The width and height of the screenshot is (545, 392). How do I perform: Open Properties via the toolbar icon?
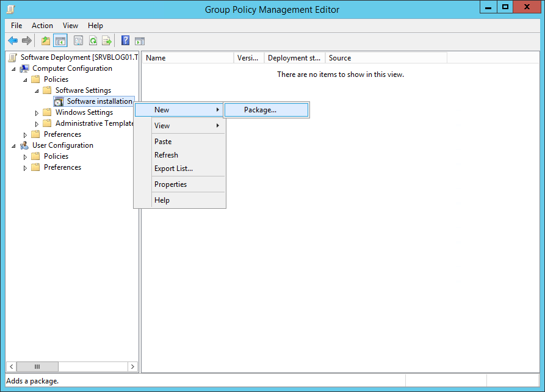tap(78, 40)
